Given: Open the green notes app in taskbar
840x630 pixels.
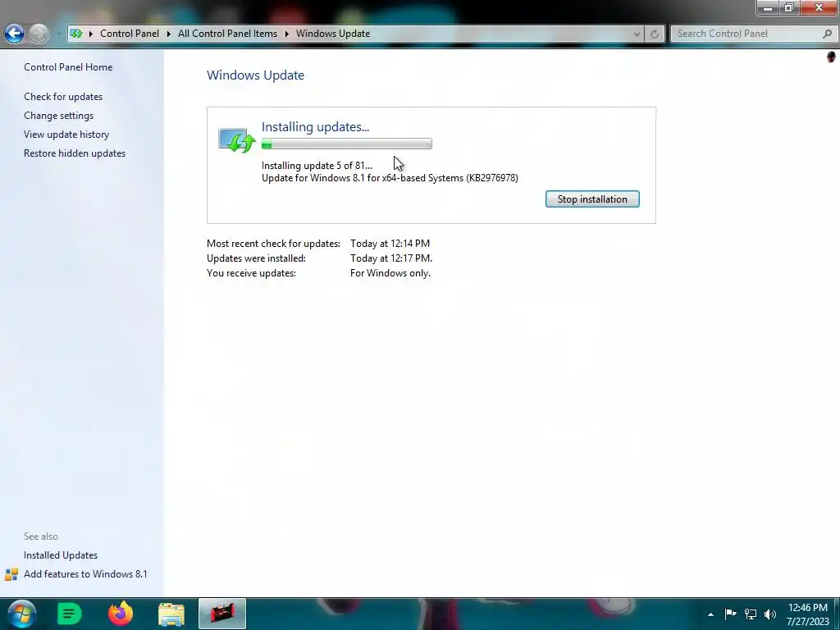Looking at the screenshot, I should coord(69,614).
